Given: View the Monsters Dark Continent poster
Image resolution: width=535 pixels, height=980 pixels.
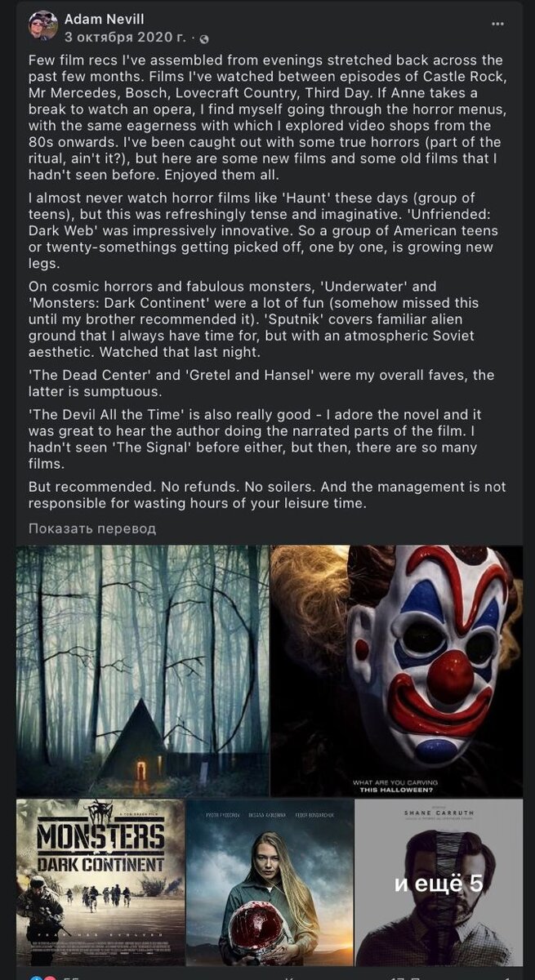Looking at the screenshot, I should point(100,882).
